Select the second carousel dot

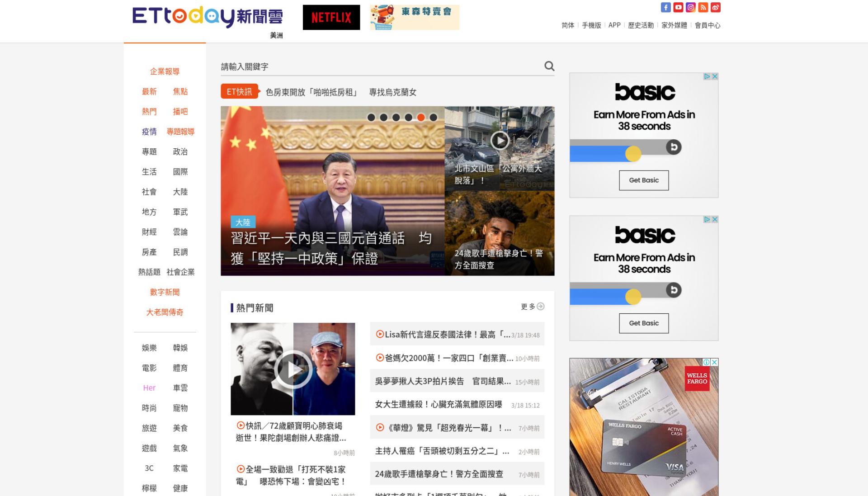pos(384,118)
